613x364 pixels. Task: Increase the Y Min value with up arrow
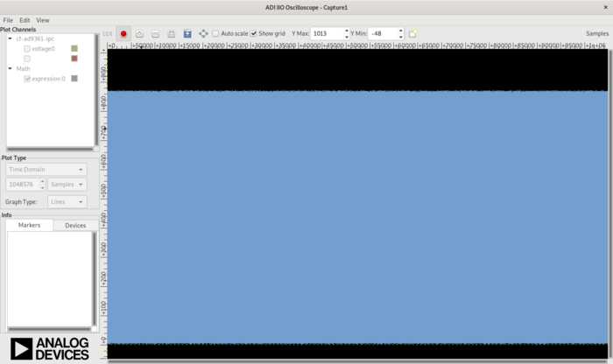tap(401, 31)
